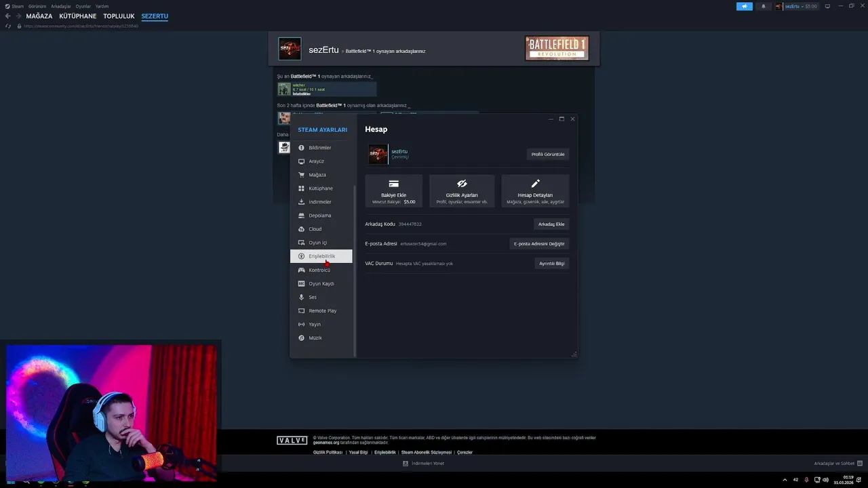Select the Arayüz monitor icon in settings
Image resolution: width=868 pixels, height=488 pixels.
click(301, 161)
